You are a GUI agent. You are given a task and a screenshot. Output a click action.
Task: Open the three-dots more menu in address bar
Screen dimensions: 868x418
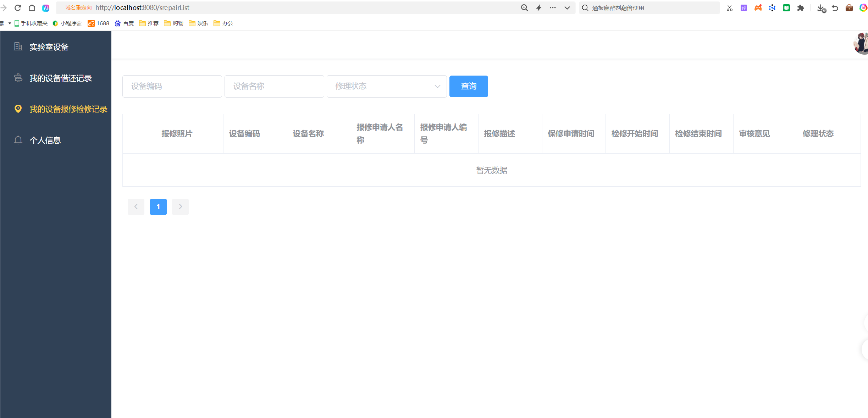553,8
